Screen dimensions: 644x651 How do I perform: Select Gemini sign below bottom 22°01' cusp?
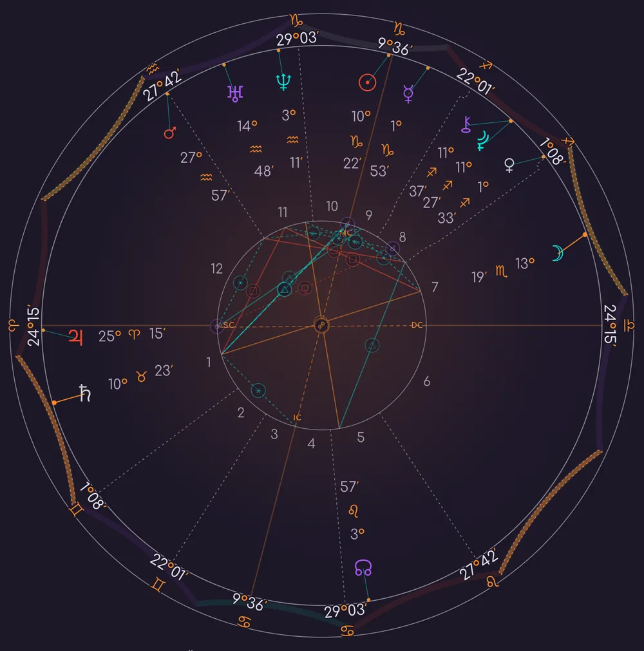click(x=158, y=585)
